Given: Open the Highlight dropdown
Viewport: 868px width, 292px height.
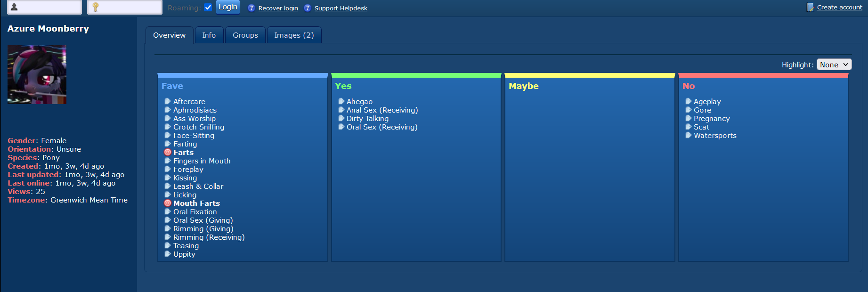Looking at the screenshot, I should (x=834, y=65).
